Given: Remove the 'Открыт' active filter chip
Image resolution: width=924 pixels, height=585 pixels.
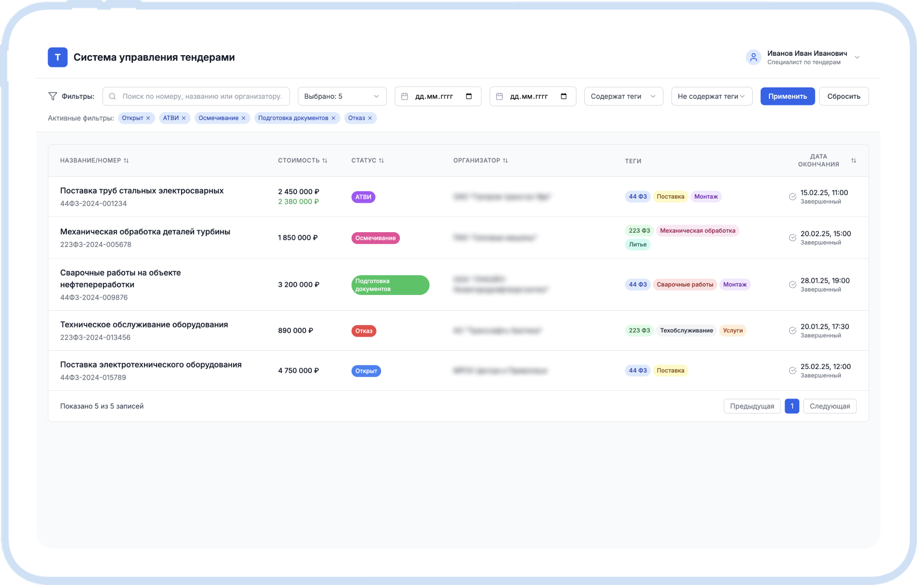Looking at the screenshot, I should click(148, 118).
